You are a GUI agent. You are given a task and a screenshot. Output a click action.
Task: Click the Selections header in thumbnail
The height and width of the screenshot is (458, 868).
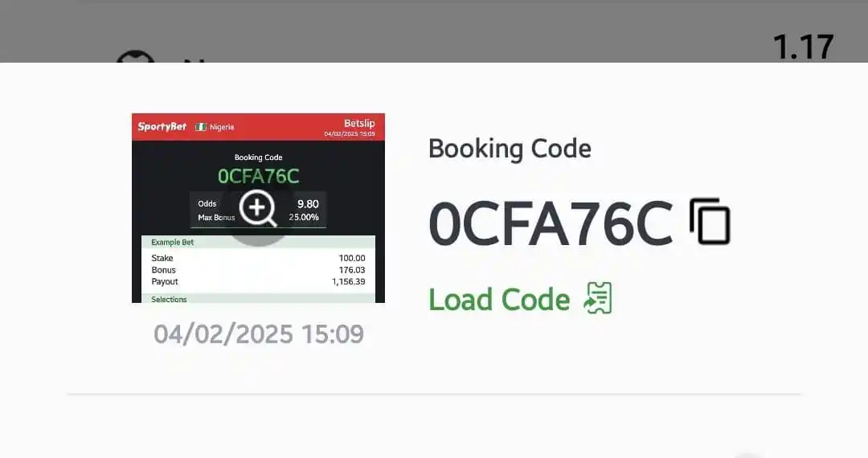pyautogui.click(x=170, y=299)
